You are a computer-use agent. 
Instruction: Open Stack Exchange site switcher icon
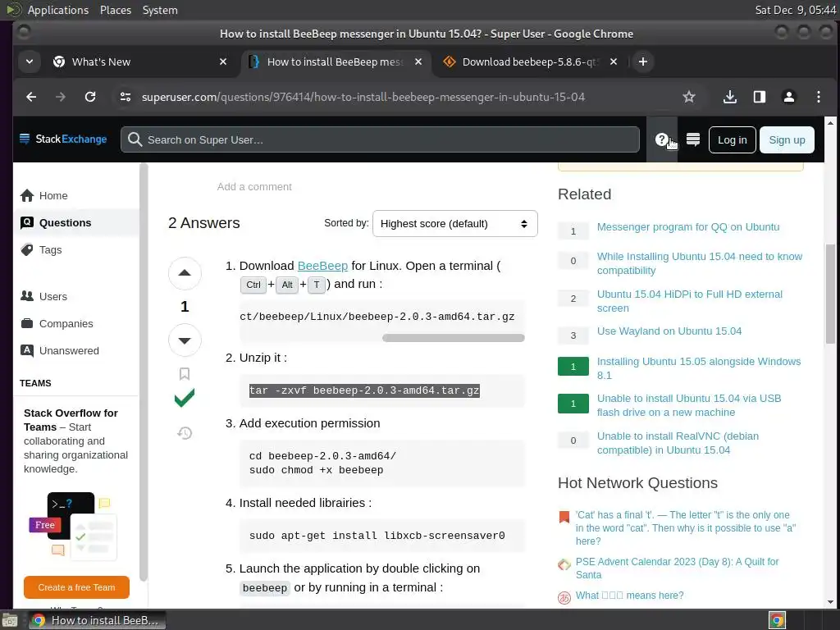point(692,139)
